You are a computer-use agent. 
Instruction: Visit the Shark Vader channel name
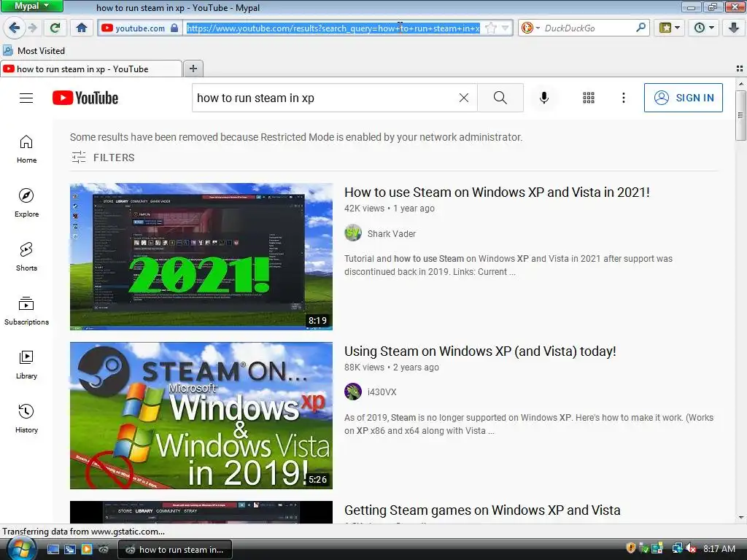(x=392, y=234)
